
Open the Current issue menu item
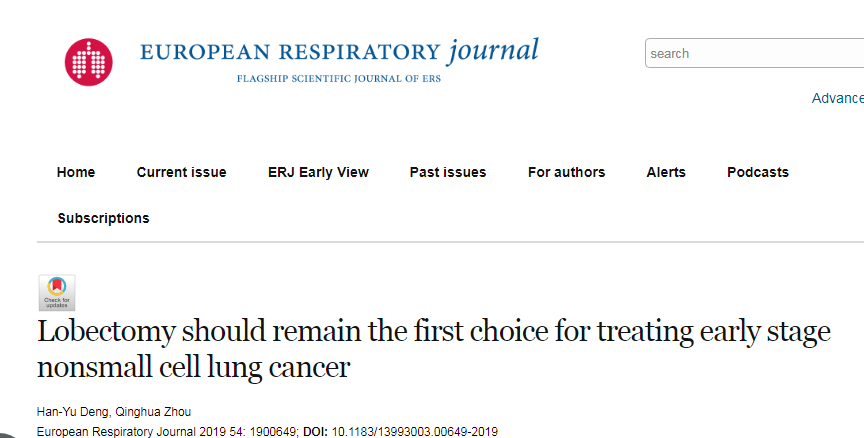[x=181, y=172]
